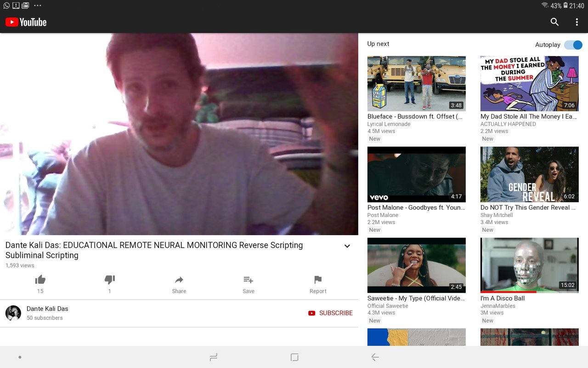588x368 pixels.
Task: Open I'm A Disco Ball thumbnail
Action: (530, 265)
